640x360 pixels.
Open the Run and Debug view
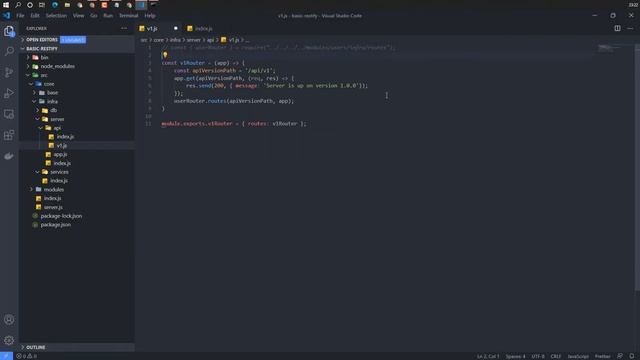[x=9, y=93]
